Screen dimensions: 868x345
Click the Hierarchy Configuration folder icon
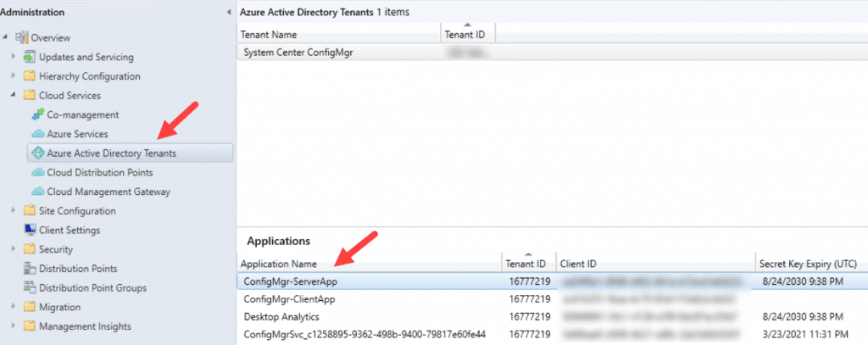coord(30,76)
